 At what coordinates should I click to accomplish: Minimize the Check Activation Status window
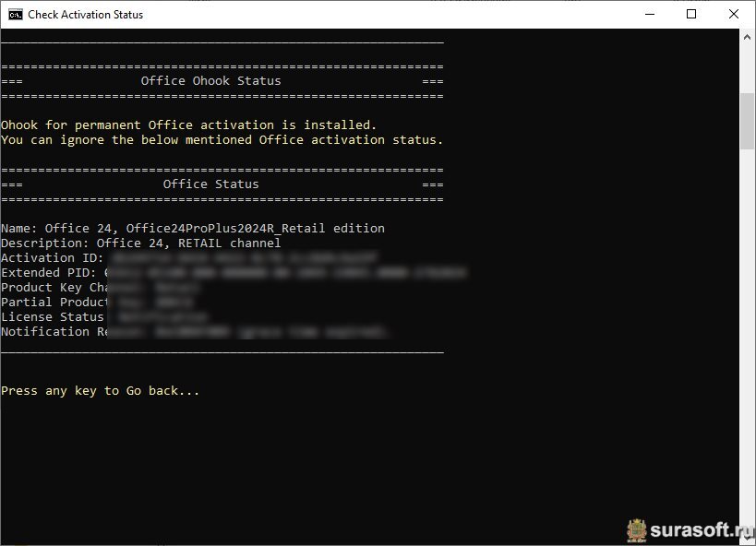pos(650,14)
